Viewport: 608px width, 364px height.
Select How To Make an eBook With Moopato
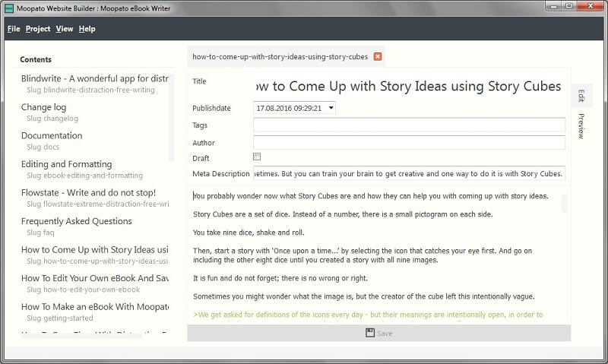pos(94,307)
